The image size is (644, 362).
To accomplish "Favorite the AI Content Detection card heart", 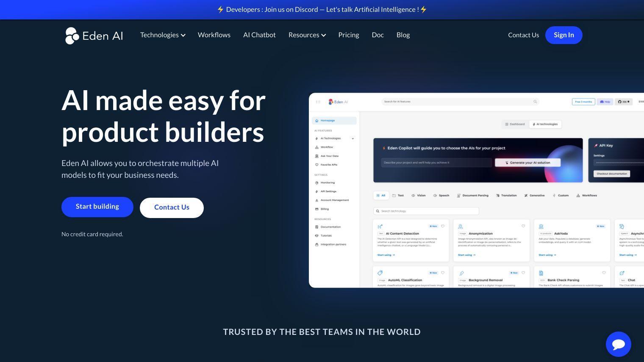I will tap(443, 226).
